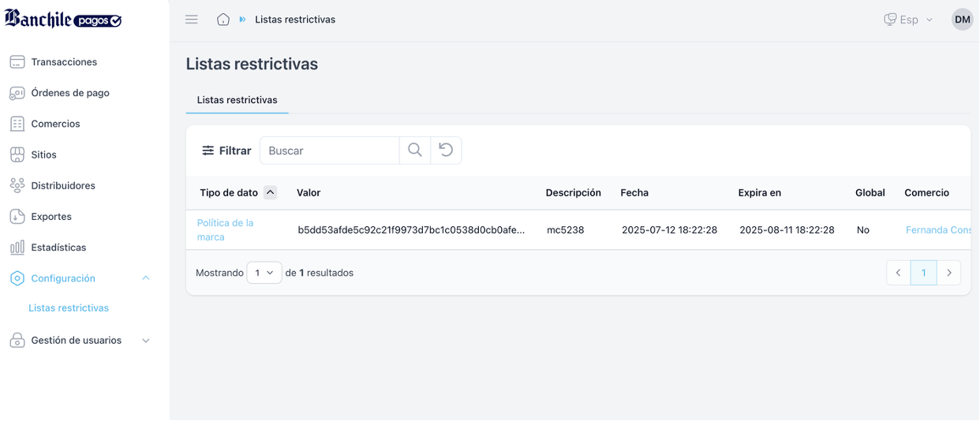Expand the Gestión de usuarios chevron
This screenshot has width=980, height=421.
click(x=146, y=341)
